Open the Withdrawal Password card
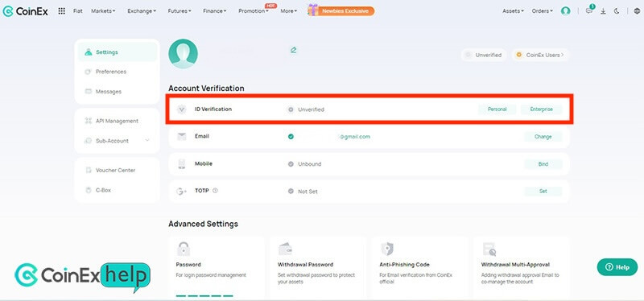This screenshot has width=644, height=301. pos(318,267)
